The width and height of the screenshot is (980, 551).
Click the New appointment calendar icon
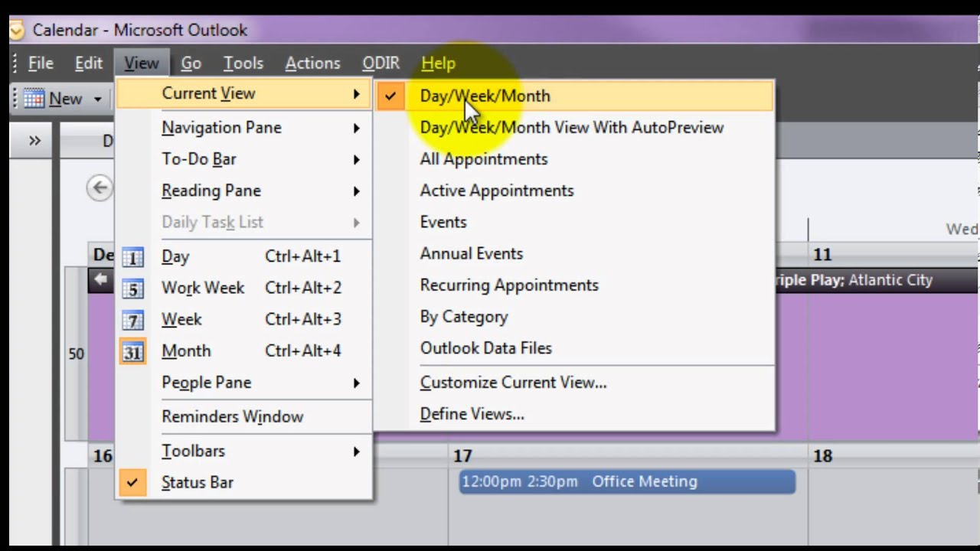(x=34, y=99)
